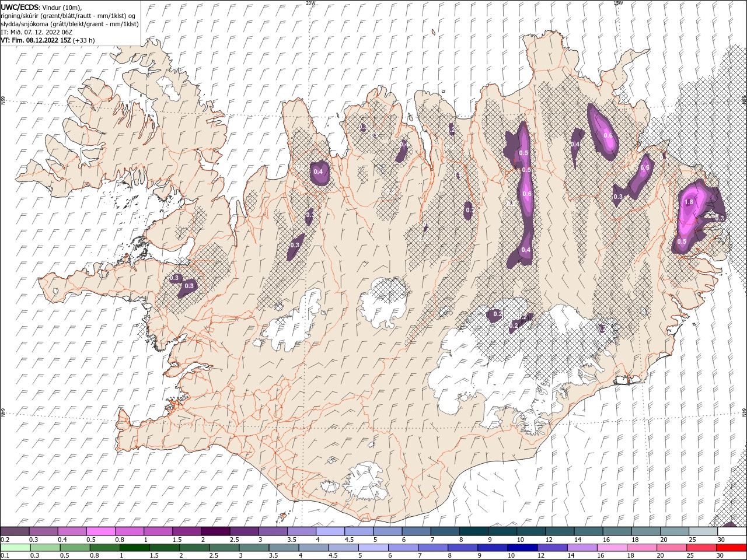Click the 20W longitude label
This screenshot has height=560, width=747.
310,3
